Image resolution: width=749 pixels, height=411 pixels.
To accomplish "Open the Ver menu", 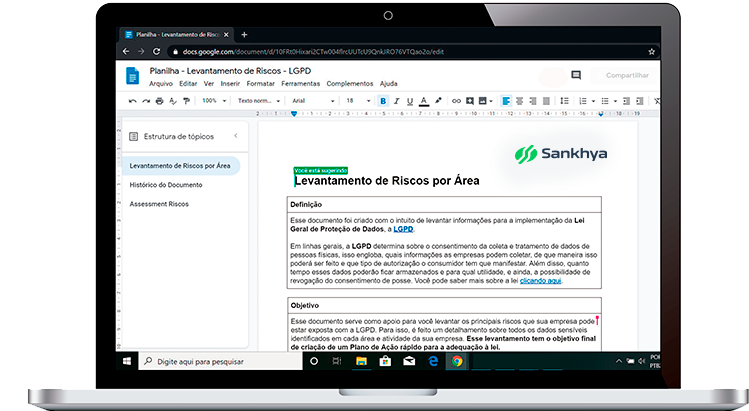I will point(209,84).
